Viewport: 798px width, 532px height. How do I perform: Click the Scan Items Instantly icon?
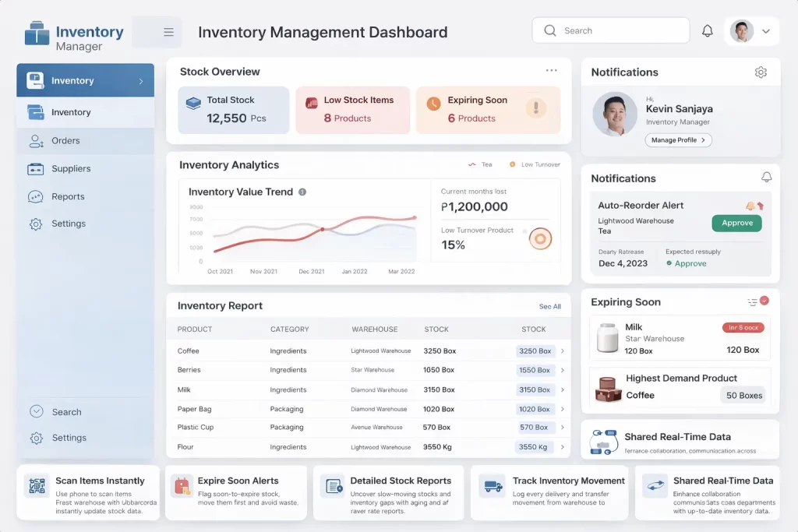click(37, 484)
